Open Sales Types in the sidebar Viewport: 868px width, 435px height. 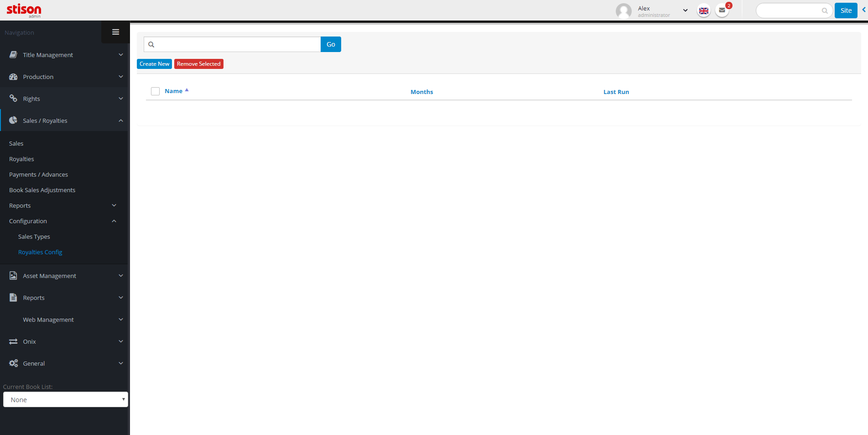tap(34, 236)
